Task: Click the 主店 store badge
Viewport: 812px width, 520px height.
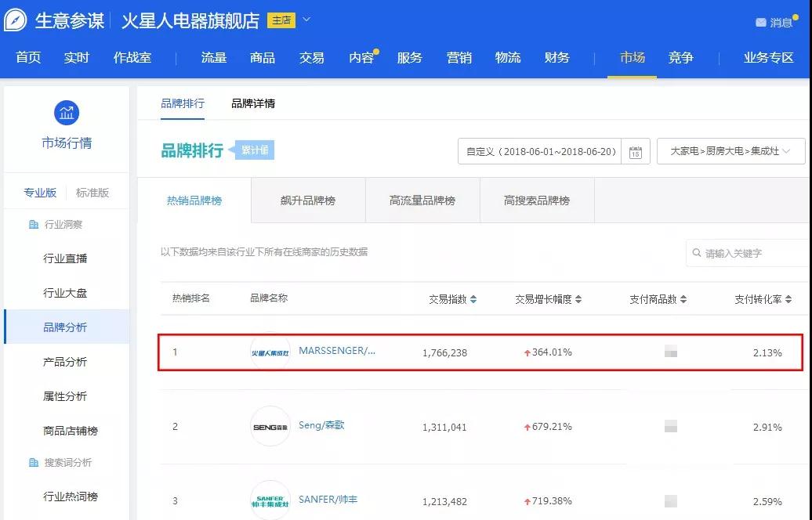Action: click(x=281, y=20)
